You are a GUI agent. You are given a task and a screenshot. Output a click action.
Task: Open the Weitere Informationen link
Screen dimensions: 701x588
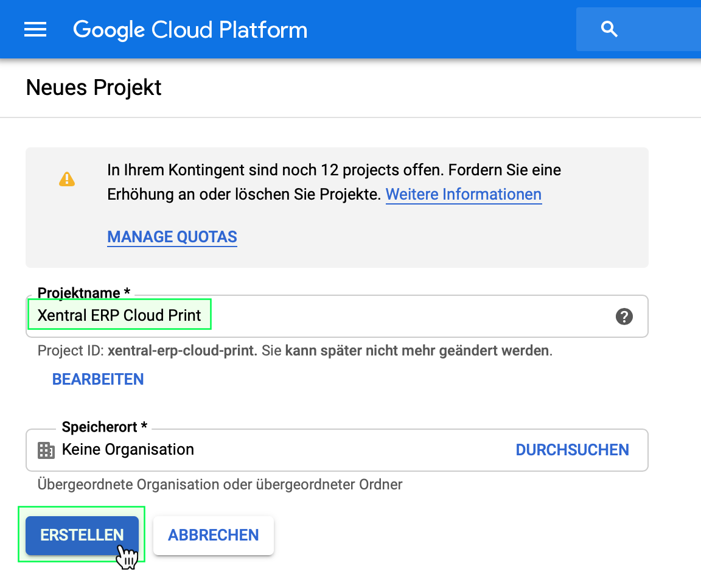point(463,194)
